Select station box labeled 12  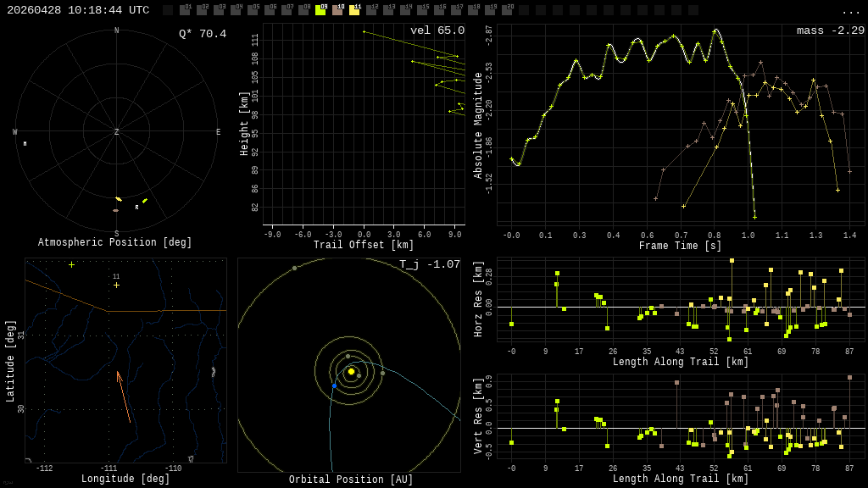[371, 10]
